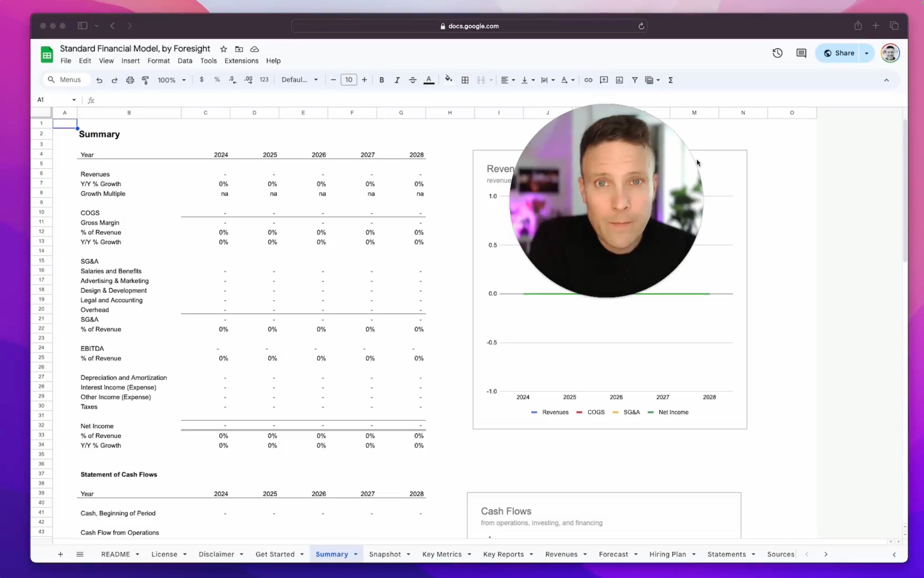
Task: Select the Paint format tool
Action: coord(145,80)
